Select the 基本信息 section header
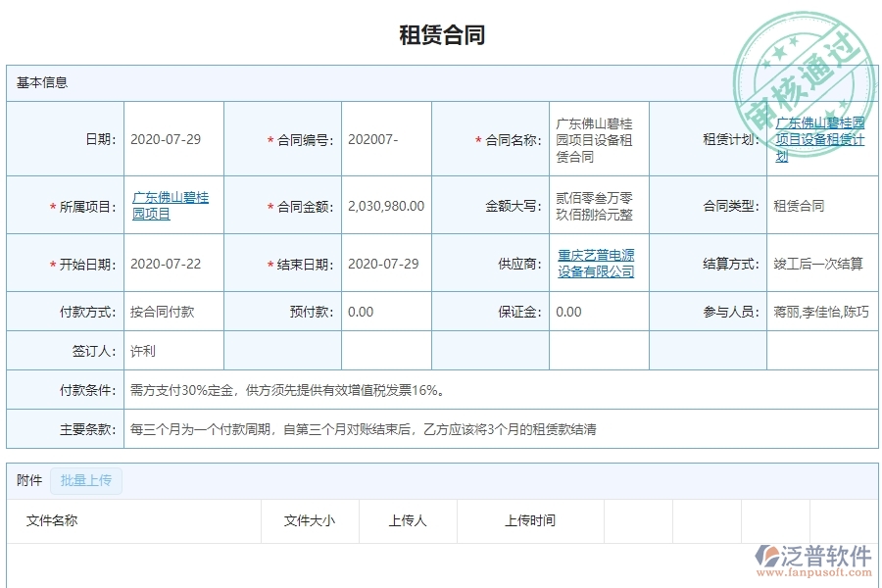The height and width of the screenshot is (588, 882). [x=39, y=82]
